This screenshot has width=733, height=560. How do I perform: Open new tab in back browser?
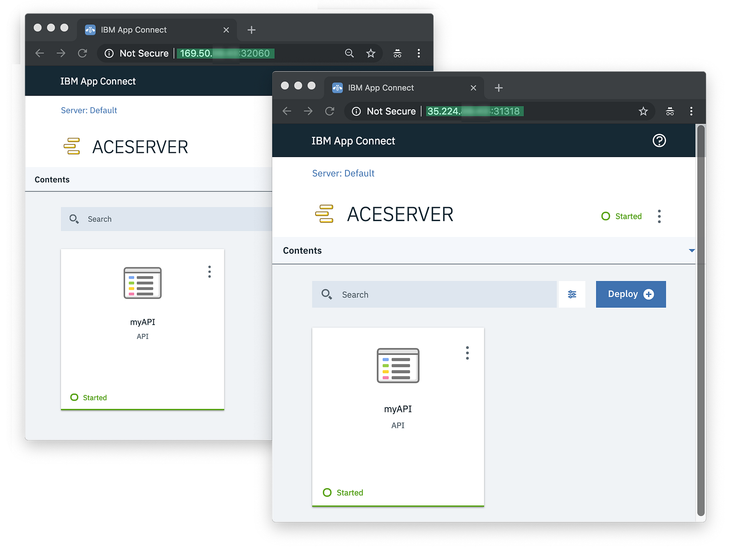click(x=252, y=30)
